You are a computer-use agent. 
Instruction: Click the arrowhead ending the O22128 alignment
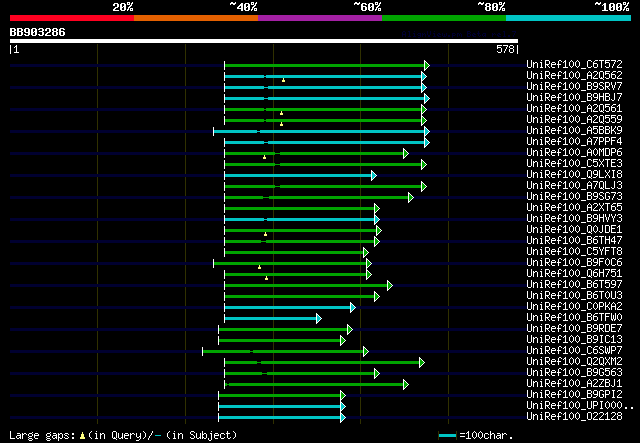pyautogui.click(x=343, y=418)
